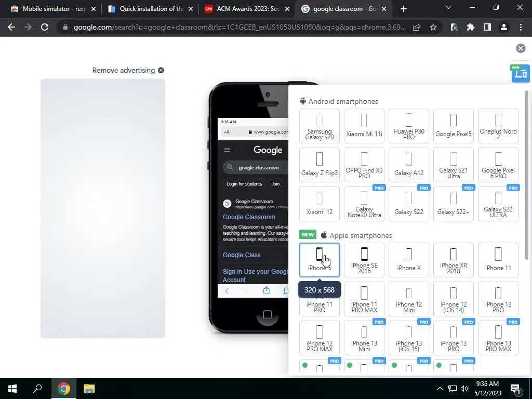The width and height of the screenshot is (532, 399).
Task: Bookmark this page with star
Action: [x=433, y=27]
